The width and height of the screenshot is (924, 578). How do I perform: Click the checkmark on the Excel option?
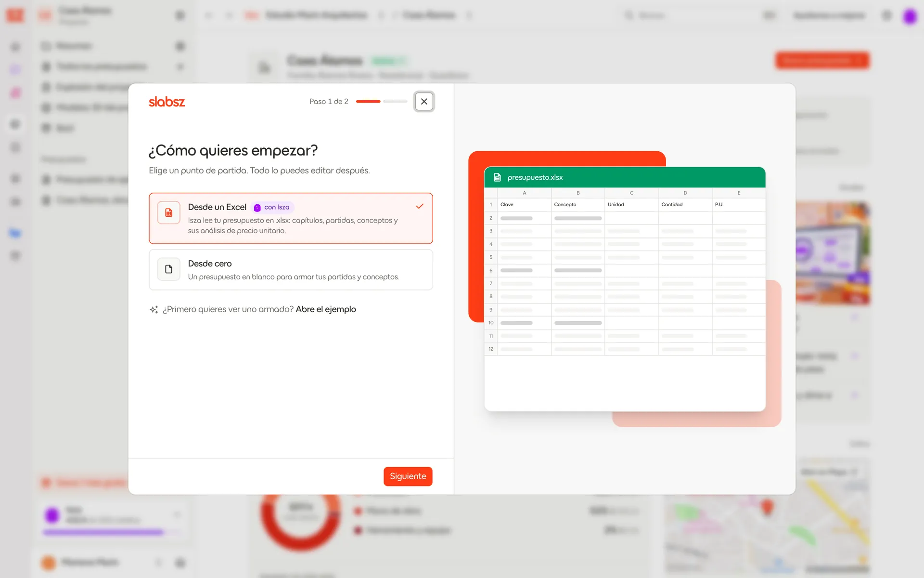420,206
